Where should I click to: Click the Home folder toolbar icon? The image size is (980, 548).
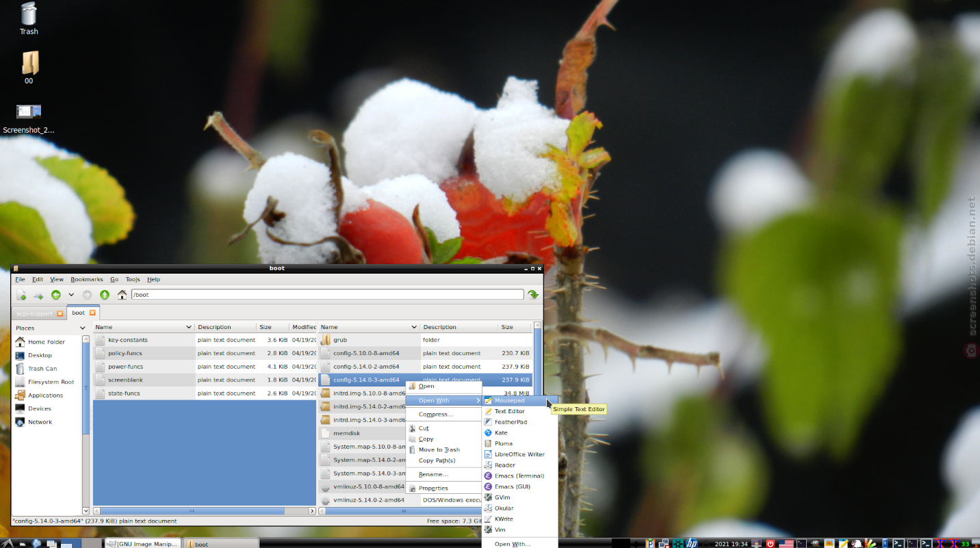[x=122, y=295]
